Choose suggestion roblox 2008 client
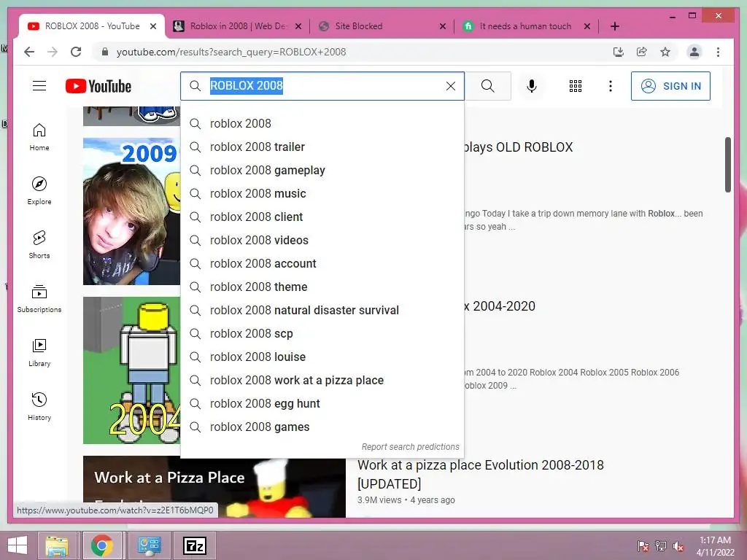747x560 pixels. click(322, 217)
